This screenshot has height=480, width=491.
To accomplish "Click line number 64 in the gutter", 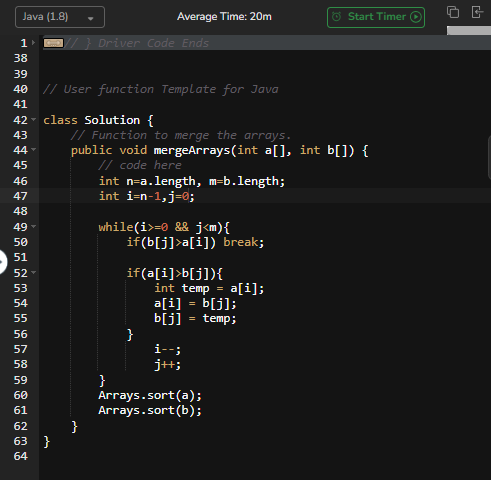I will point(20,456).
